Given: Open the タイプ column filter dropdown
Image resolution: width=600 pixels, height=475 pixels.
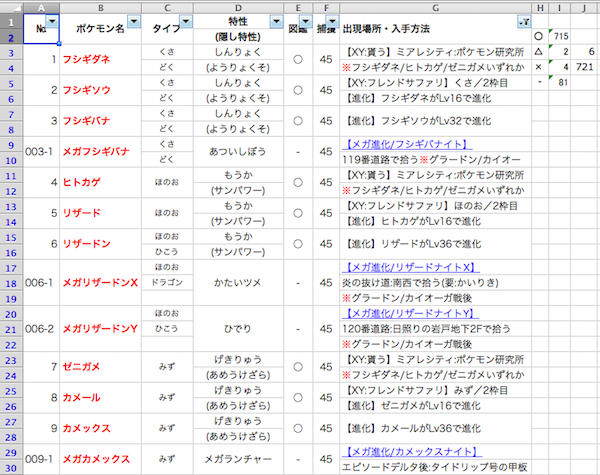Looking at the screenshot, I should click(186, 22).
